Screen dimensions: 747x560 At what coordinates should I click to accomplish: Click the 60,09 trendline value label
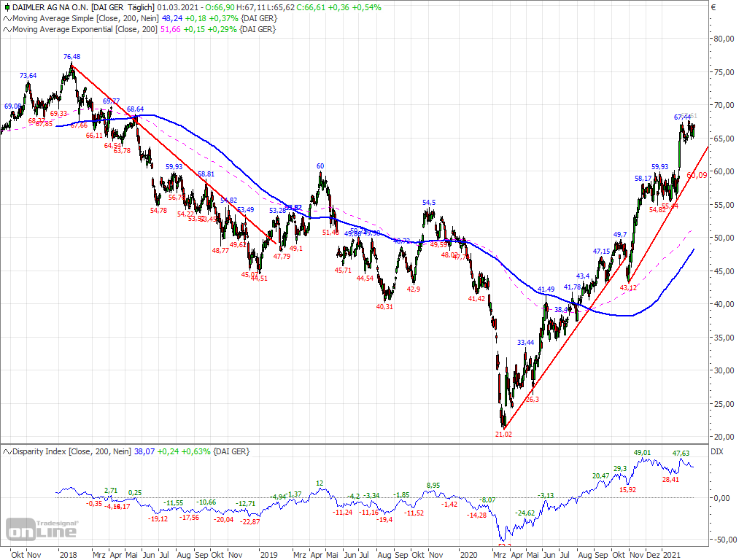tap(697, 176)
